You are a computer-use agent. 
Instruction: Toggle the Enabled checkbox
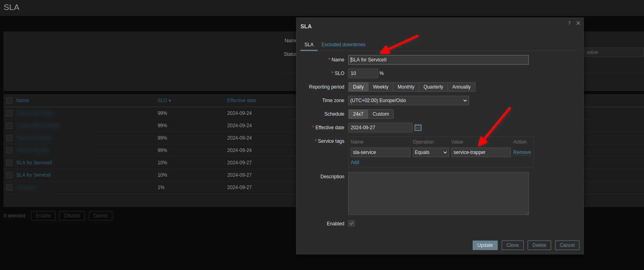coord(351,224)
